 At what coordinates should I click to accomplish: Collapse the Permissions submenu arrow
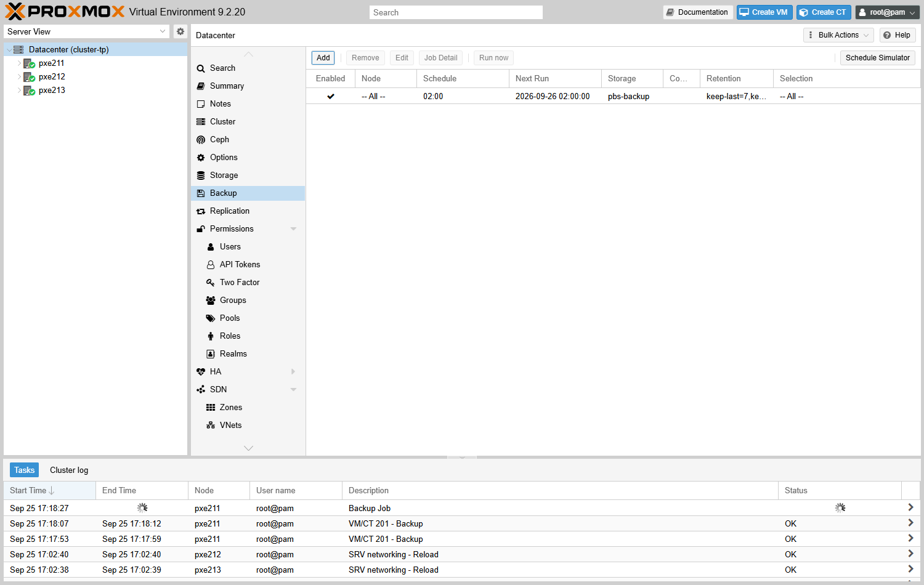click(x=293, y=229)
